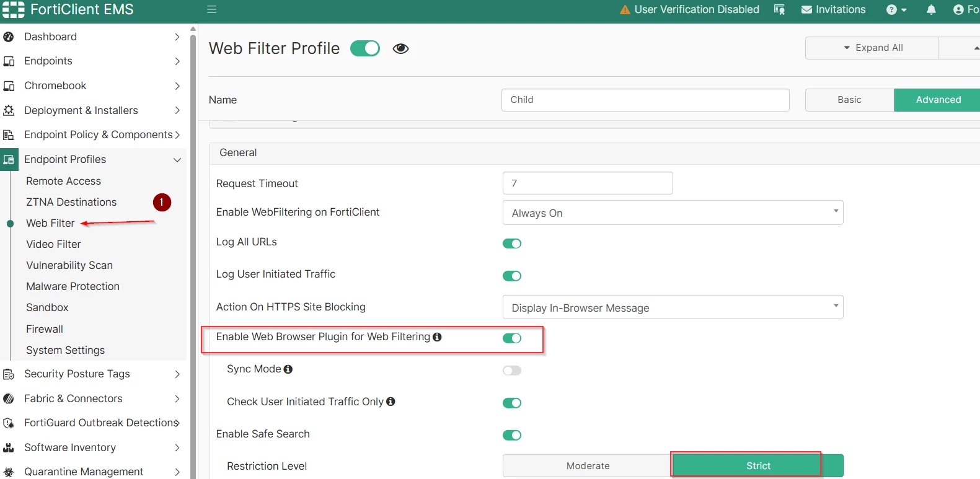Click the sidebar vertical scrollbar
This screenshot has width=980, height=479.
click(x=193, y=254)
